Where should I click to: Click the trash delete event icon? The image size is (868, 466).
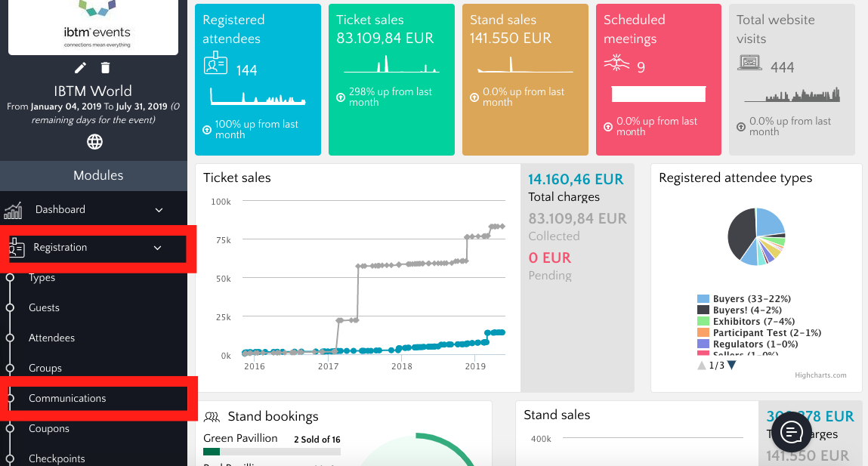(x=105, y=68)
